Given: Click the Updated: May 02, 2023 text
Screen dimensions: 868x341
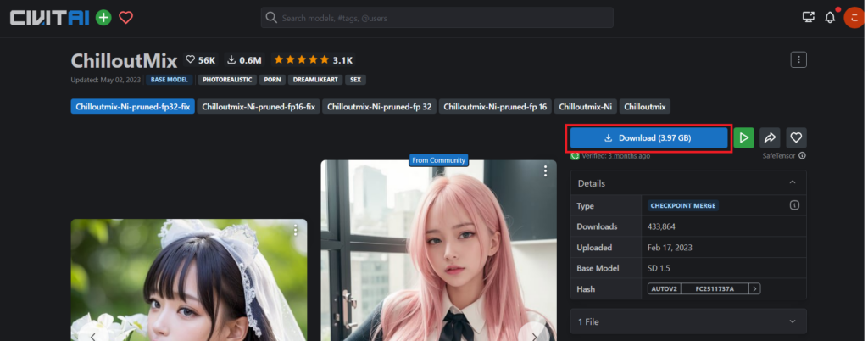Looking at the screenshot, I should click(106, 80).
